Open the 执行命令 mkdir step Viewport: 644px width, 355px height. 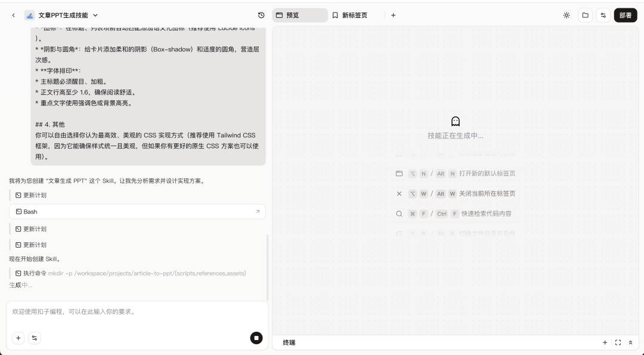click(131, 273)
